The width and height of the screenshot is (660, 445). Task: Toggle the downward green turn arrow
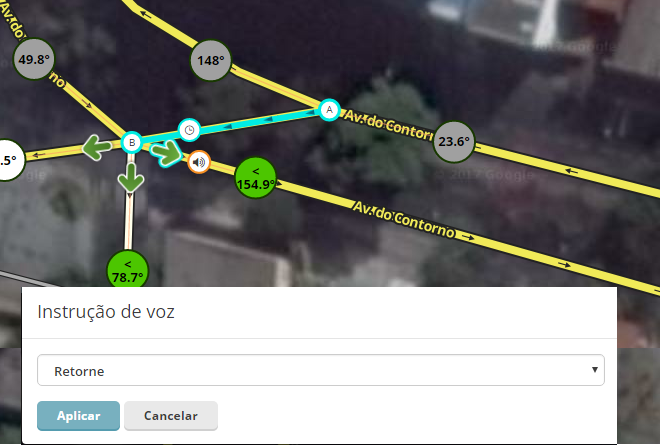pos(131,177)
